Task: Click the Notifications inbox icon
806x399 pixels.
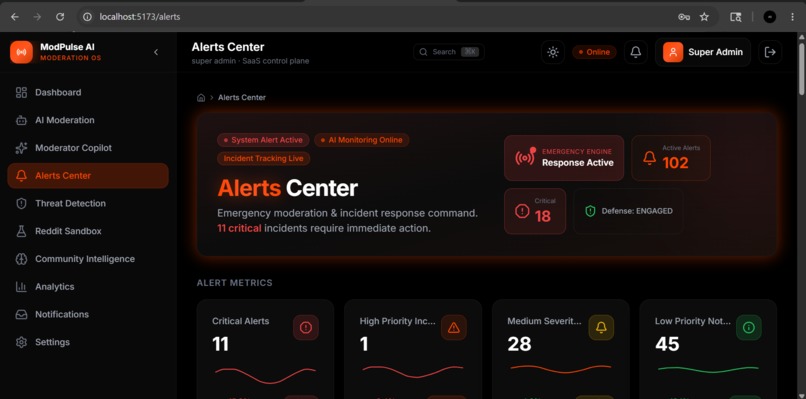Action: point(21,315)
